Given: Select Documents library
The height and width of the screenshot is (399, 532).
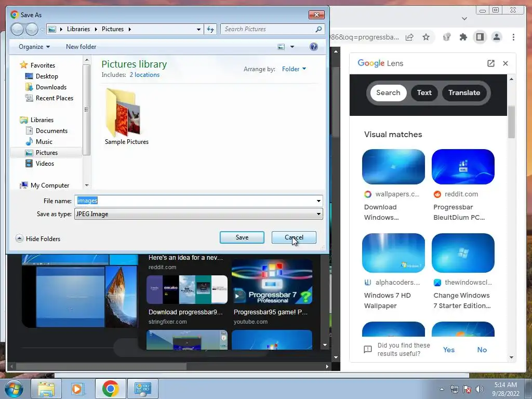Looking at the screenshot, I should coord(51,130).
